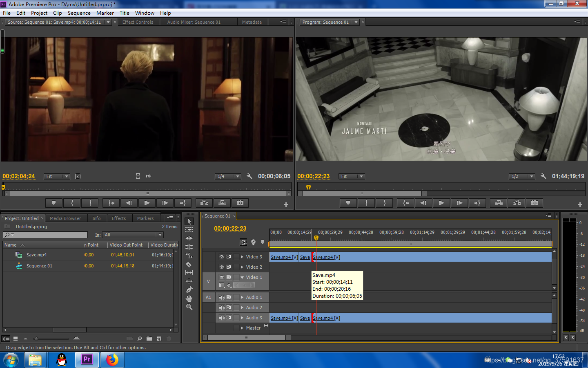Switch to Media Browser tab
This screenshot has height=368, width=588.
point(65,218)
